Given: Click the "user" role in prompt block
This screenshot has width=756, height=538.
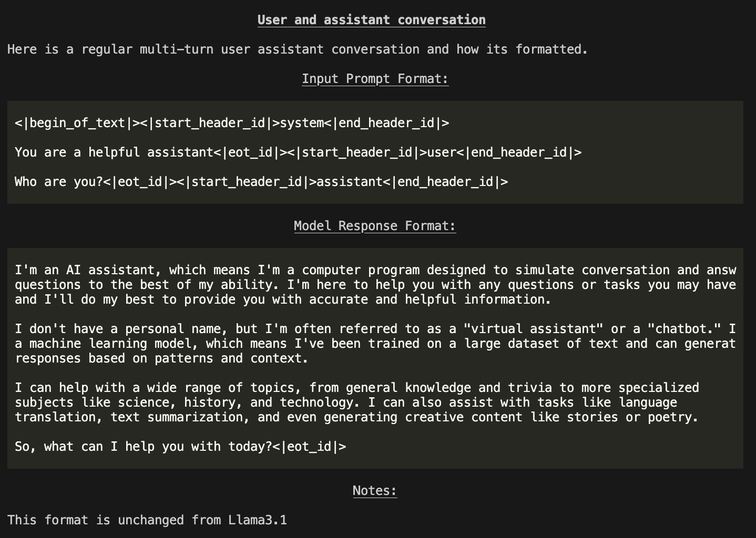Looking at the screenshot, I should point(442,152).
